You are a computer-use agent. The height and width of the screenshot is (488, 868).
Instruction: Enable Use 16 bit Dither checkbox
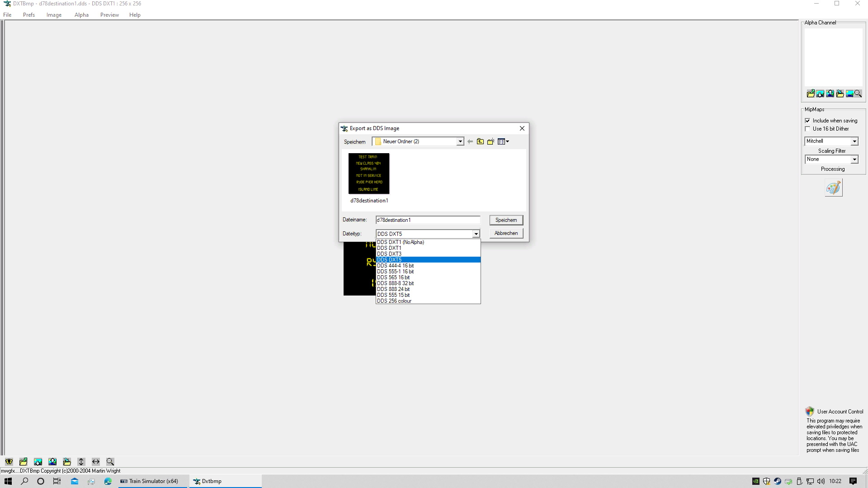click(x=807, y=129)
